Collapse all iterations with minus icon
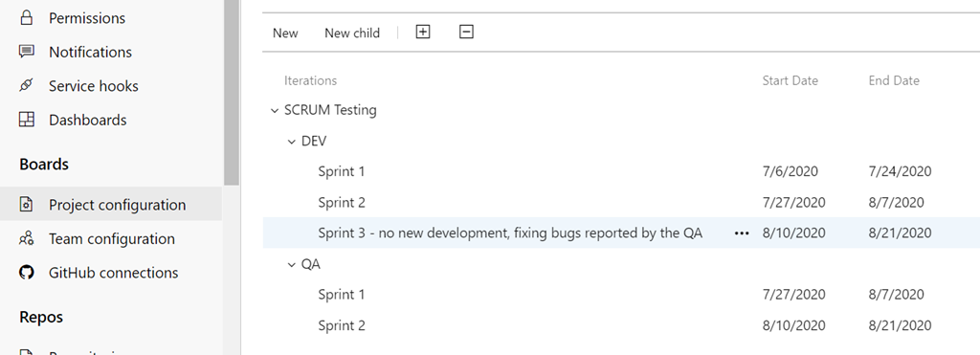Viewport: 980px width, 355px height. click(466, 32)
